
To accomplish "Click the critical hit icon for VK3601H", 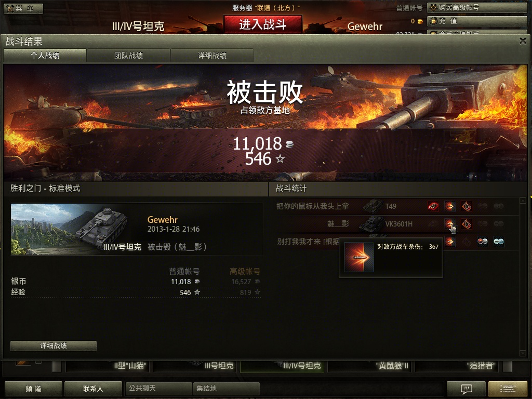I will pos(466,224).
